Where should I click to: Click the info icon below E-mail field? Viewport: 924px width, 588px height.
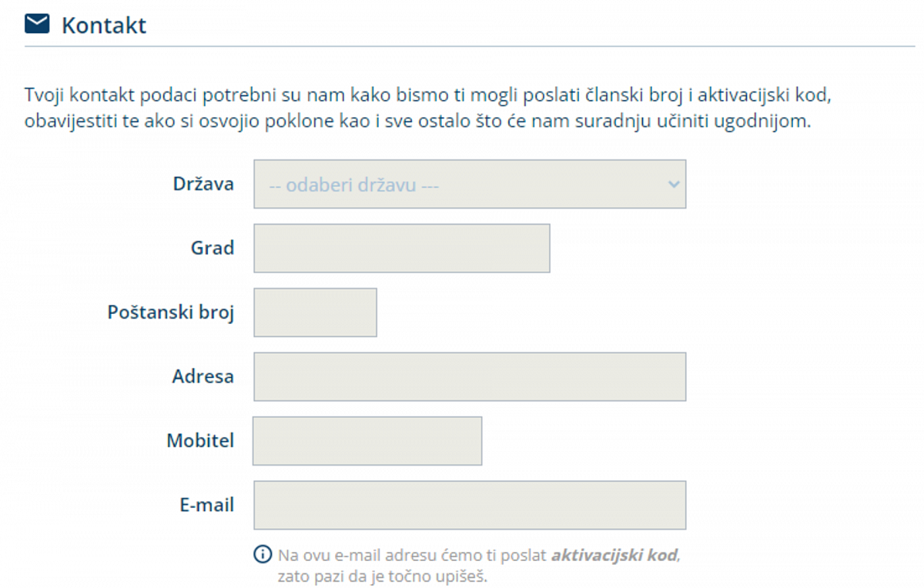(263, 554)
